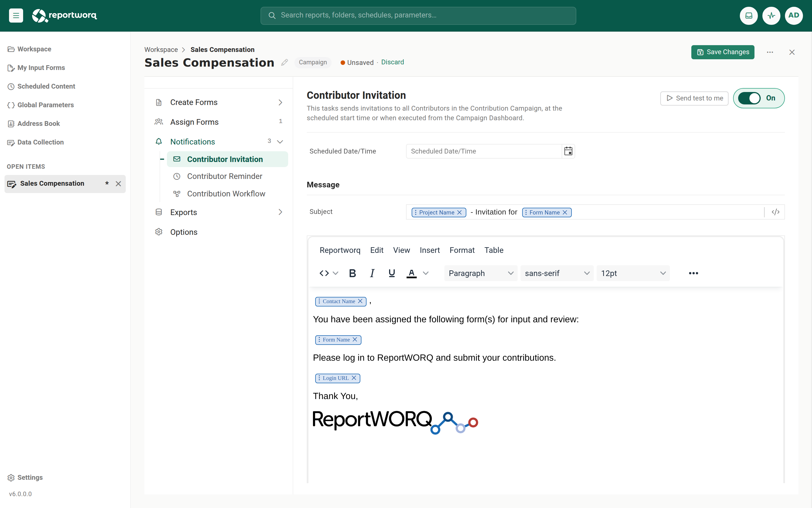
Task: Close Sales Compensation open item
Action: tap(118, 184)
